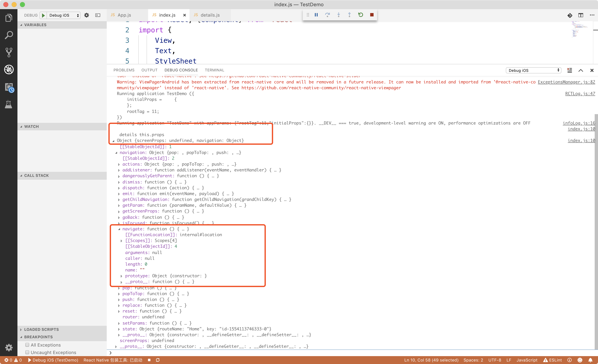The height and width of the screenshot is (364, 598).
Task: Expand the [[Scopes]] Scopes[4] node
Action: 121,241
